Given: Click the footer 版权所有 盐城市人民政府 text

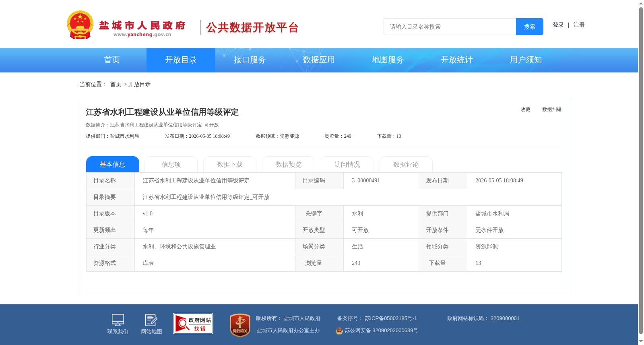Looking at the screenshot, I should [x=288, y=318].
